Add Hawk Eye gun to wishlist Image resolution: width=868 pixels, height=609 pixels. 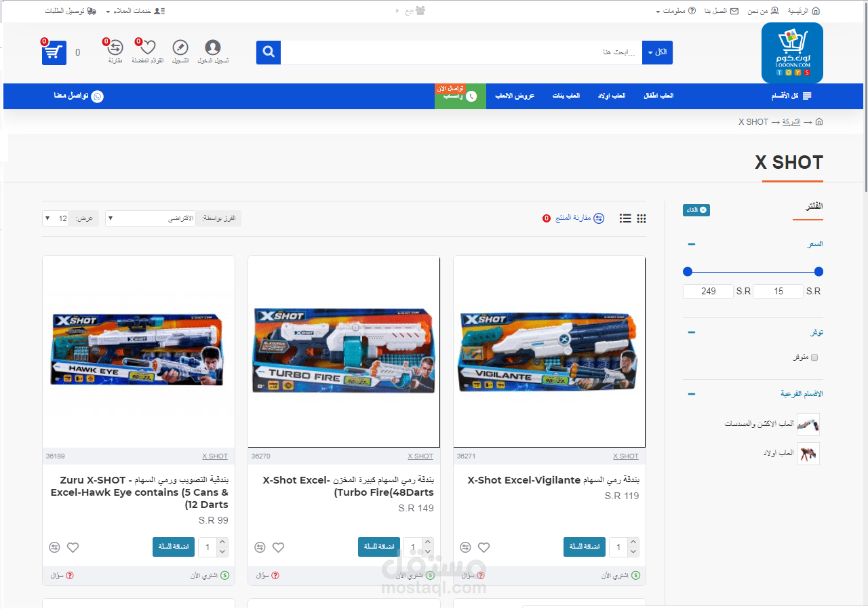tap(73, 547)
